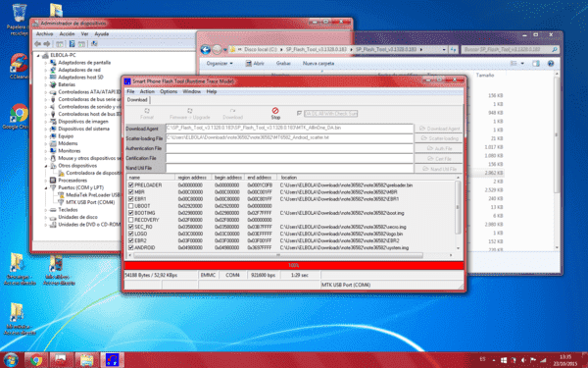Click the Authentication File input field
The height and width of the screenshot is (368, 588).
click(289, 148)
